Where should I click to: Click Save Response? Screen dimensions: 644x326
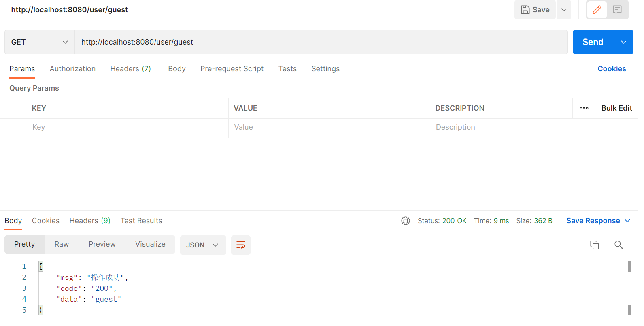(x=593, y=221)
